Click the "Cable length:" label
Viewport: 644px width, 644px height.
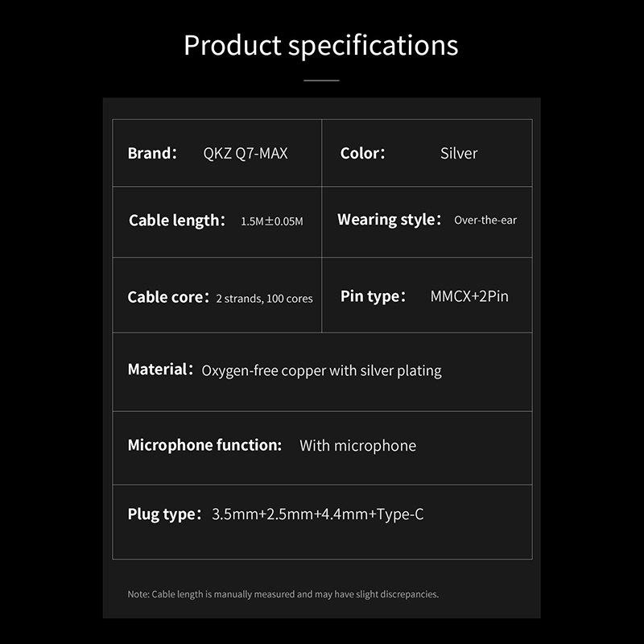pos(176,221)
